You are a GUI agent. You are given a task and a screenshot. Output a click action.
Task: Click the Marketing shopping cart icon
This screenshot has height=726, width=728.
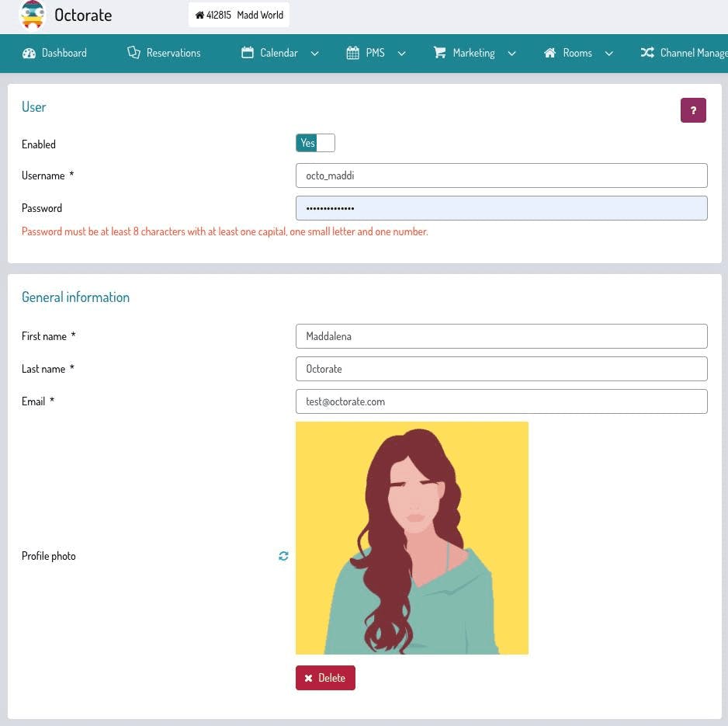click(x=440, y=53)
